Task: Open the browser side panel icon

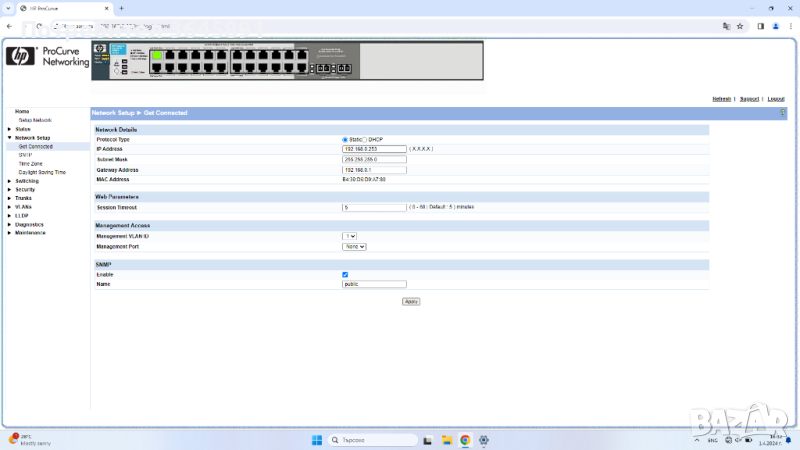Action: [x=760, y=26]
